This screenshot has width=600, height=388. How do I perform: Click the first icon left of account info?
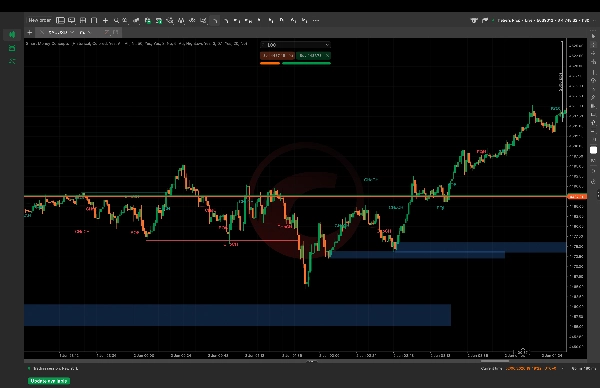[x=474, y=20]
